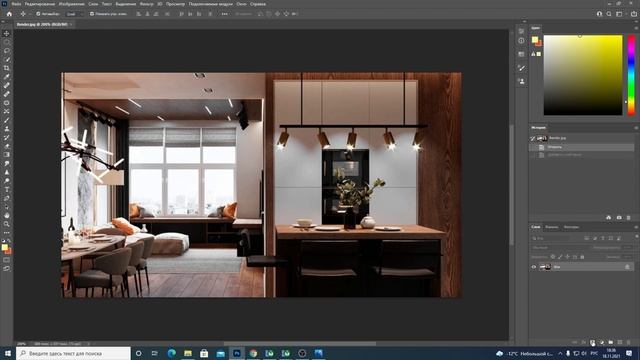Open the Файл menu
The image size is (640, 360).
coord(16,4)
